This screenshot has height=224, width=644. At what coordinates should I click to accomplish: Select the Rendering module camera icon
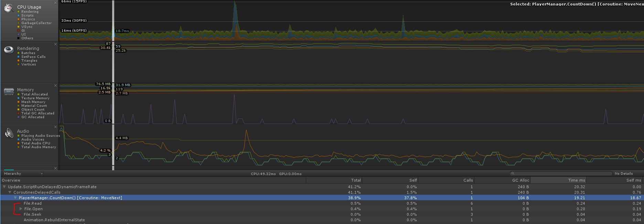click(x=9, y=50)
